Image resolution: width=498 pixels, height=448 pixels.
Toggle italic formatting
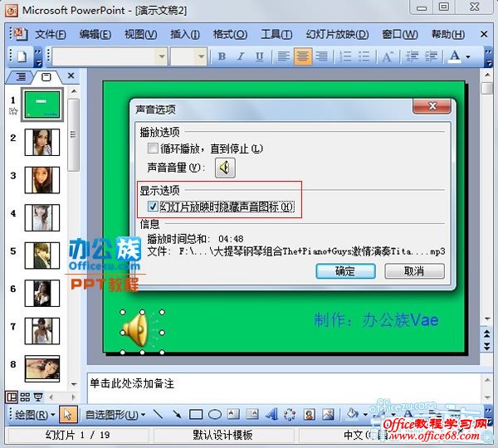(x=241, y=56)
